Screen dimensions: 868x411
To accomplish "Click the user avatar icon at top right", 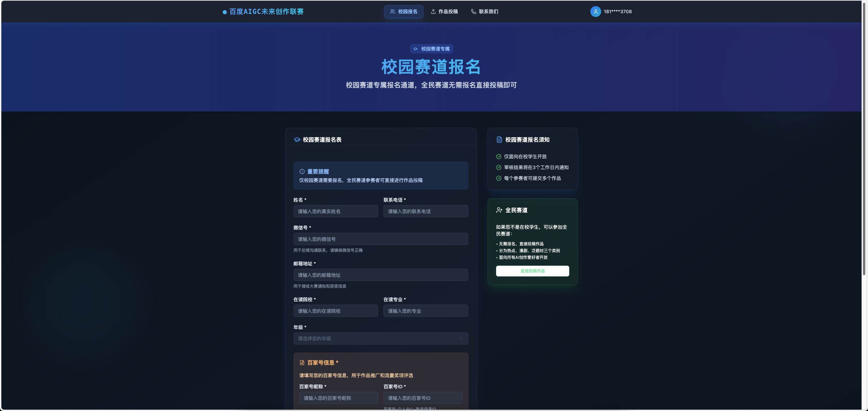I will coord(595,11).
